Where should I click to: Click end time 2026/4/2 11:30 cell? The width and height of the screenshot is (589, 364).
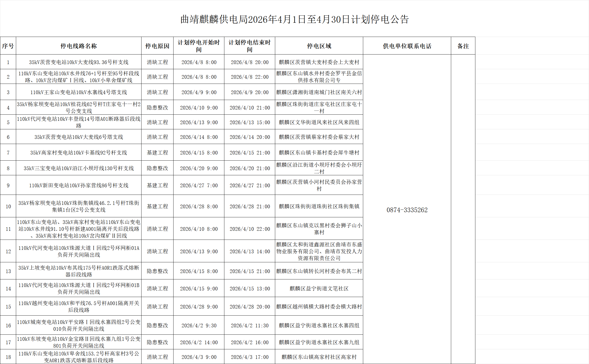click(250, 325)
